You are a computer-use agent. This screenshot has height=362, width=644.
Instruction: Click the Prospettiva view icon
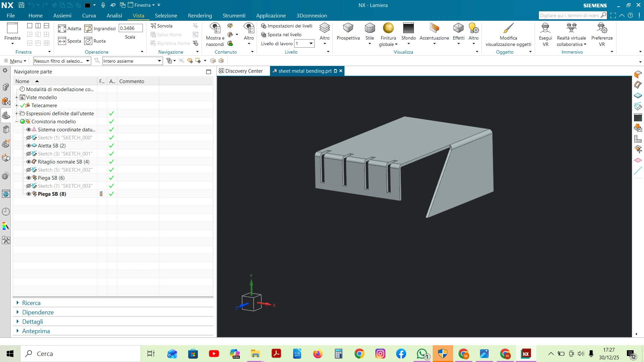[x=348, y=28]
